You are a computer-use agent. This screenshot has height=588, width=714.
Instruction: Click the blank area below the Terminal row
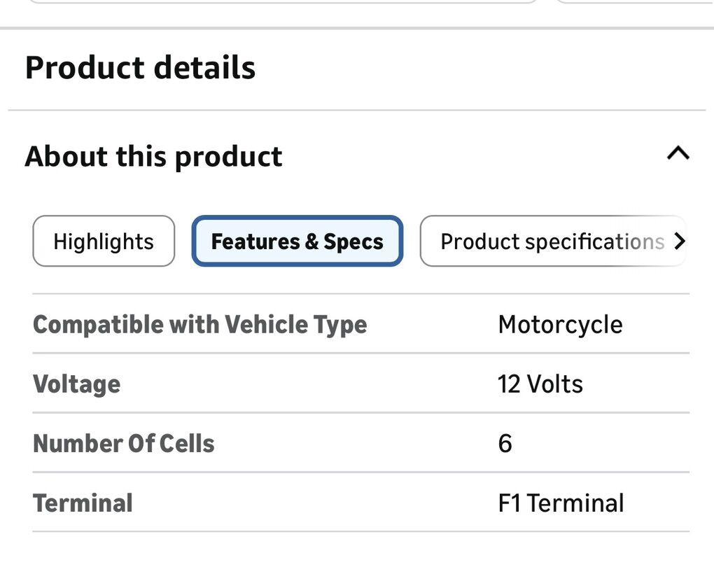coord(357,560)
